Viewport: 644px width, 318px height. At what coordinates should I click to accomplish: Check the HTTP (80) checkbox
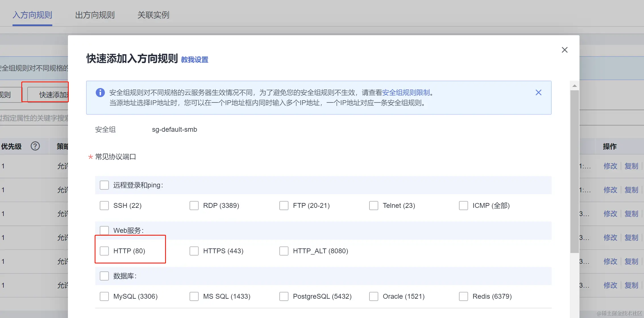pyautogui.click(x=104, y=251)
